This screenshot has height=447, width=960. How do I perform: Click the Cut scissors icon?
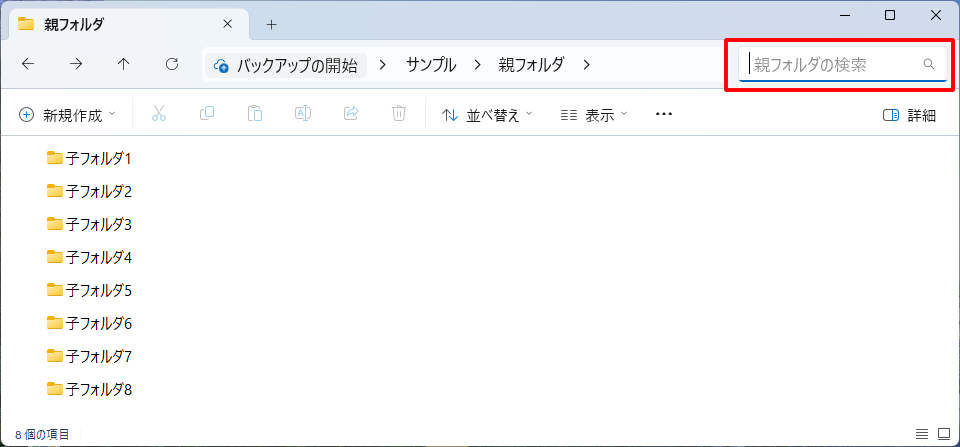pos(158,114)
